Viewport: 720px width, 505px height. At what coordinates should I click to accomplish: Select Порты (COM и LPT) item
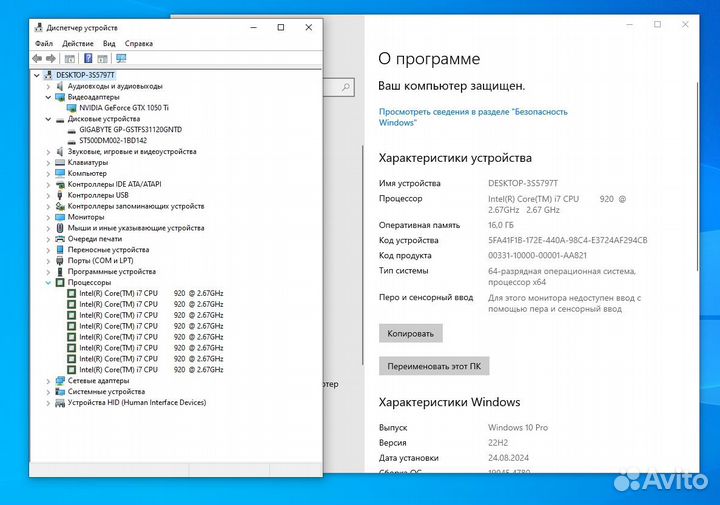pyautogui.click(x=101, y=261)
